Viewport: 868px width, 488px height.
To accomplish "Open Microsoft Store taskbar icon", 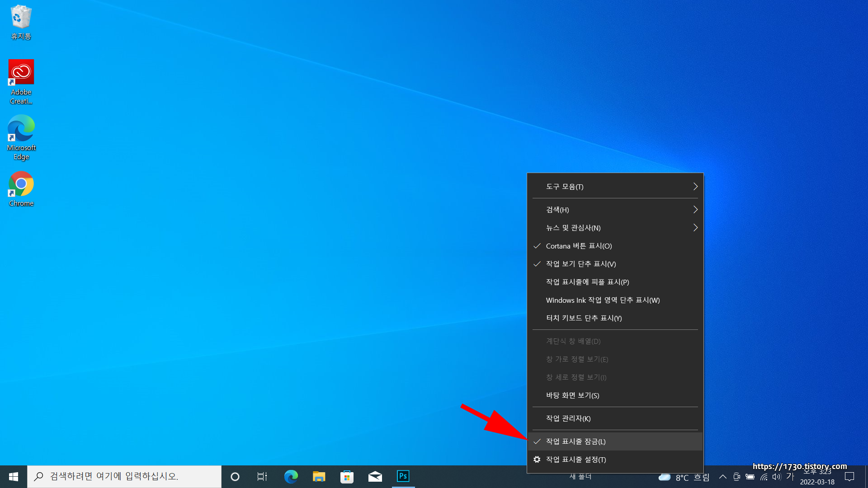I will [x=347, y=477].
